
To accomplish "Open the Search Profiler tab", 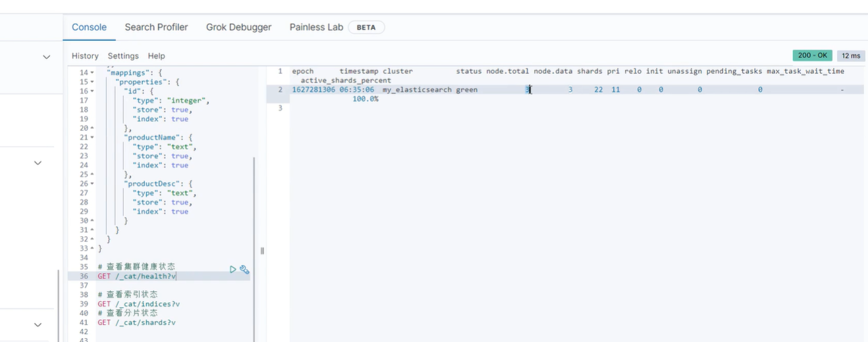I will click(x=156, y=27).
